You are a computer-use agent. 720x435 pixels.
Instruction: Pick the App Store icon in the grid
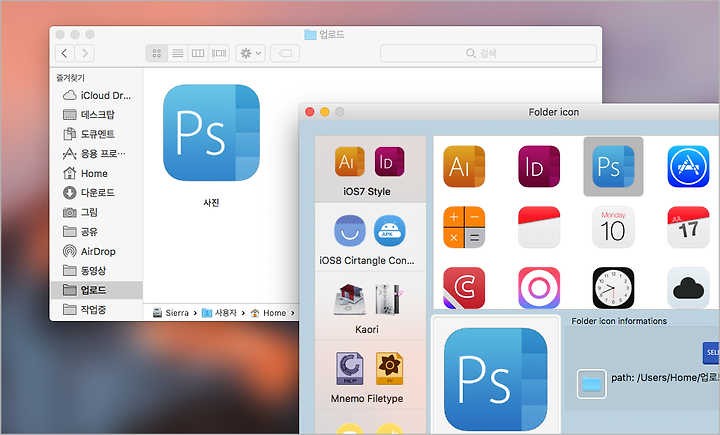coord(688,166)
